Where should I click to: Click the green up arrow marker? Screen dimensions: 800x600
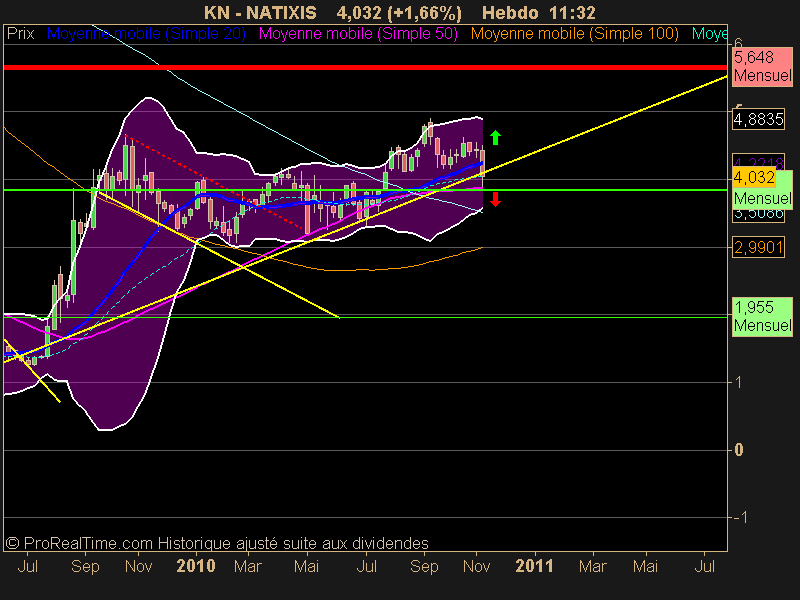[495, 137]
